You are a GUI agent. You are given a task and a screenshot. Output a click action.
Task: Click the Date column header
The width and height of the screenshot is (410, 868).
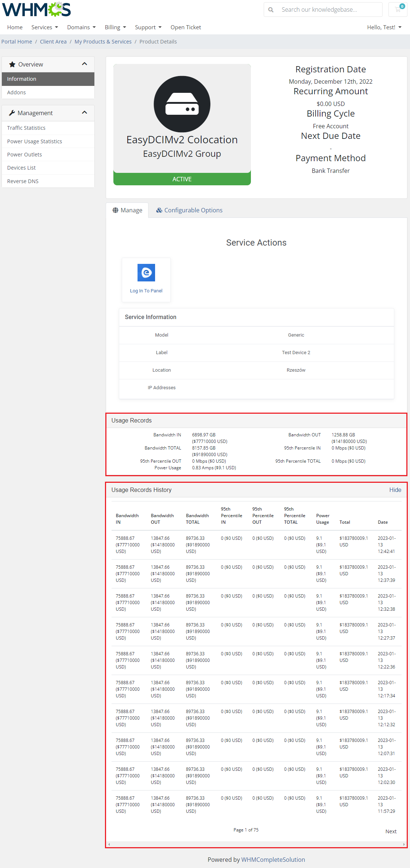coord(383,522)
